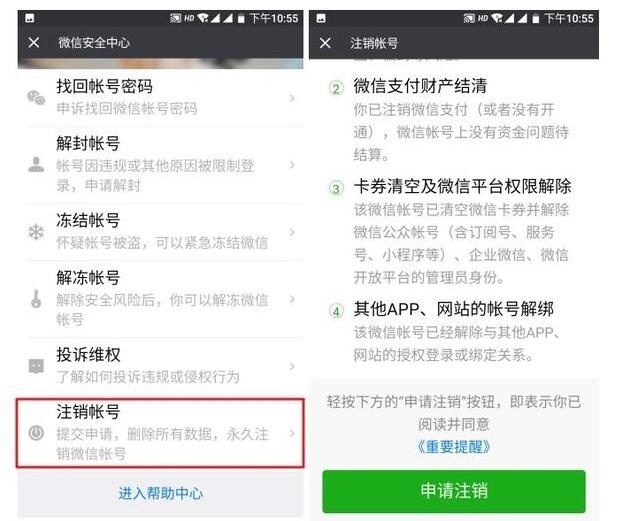Close the 微信安全中心 page
Screen dimensions: 627x521
click(34, 42)
